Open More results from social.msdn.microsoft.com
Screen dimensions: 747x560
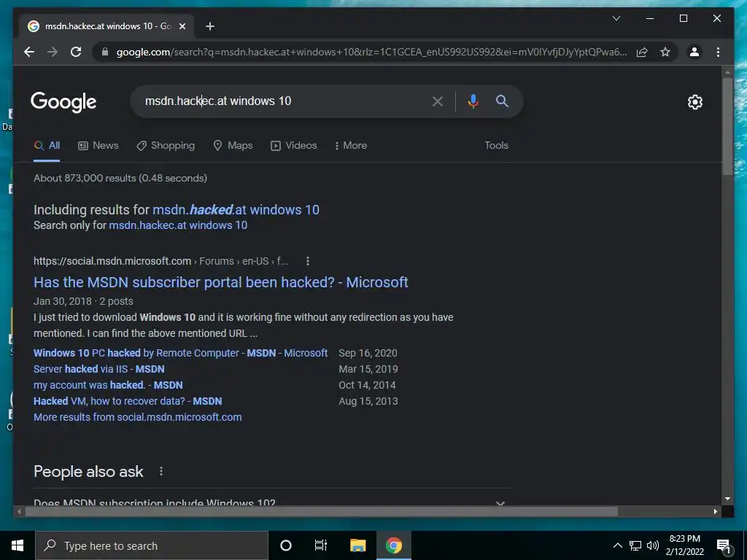click(x=138, y=417)
